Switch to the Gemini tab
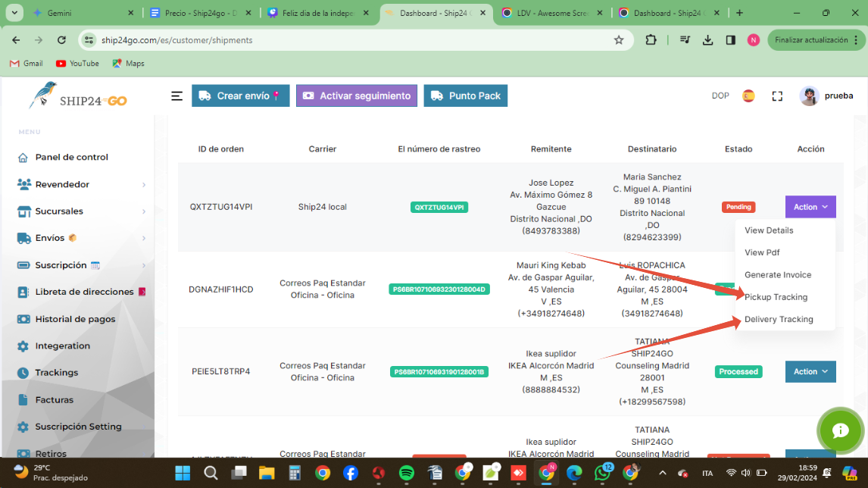The height and width of the screenshot is (488, 868). (x=83, y=13)
